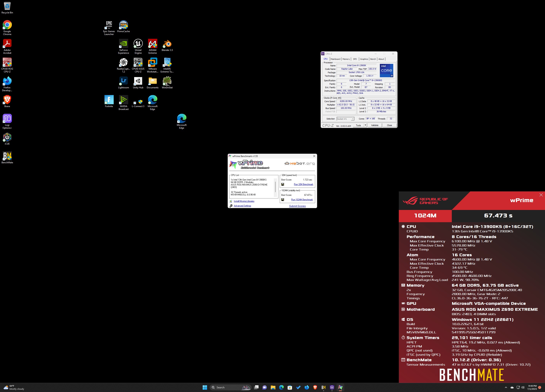Open Adobe Acrobat desktop shortcut

7,47
